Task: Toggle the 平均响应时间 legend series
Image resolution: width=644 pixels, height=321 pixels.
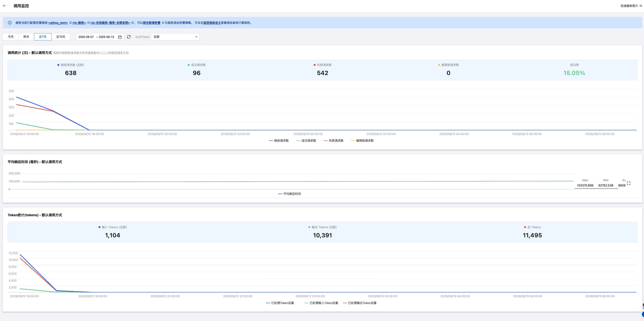Action: [289, 194]
